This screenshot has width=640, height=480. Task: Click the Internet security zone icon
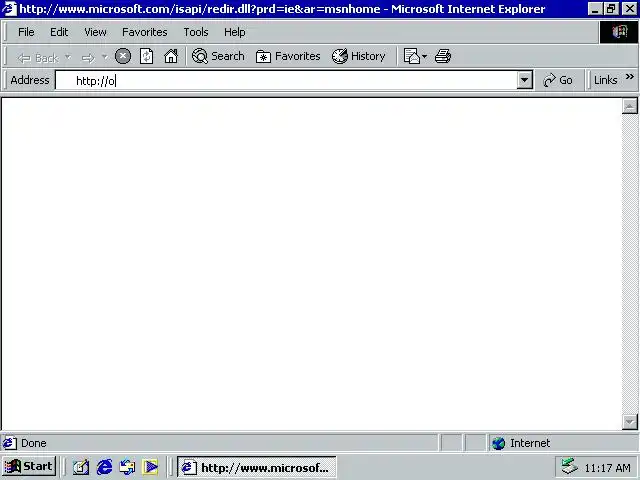498,443
